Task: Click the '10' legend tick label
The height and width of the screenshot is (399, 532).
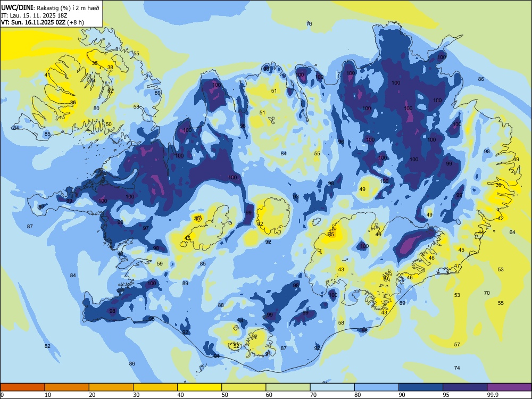Action: click(x=48, y=395)
